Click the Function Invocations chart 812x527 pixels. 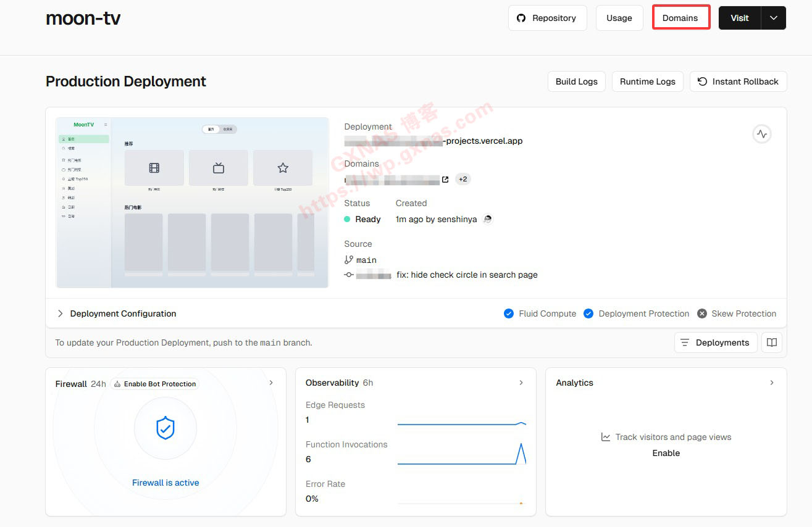click(462, 454)
